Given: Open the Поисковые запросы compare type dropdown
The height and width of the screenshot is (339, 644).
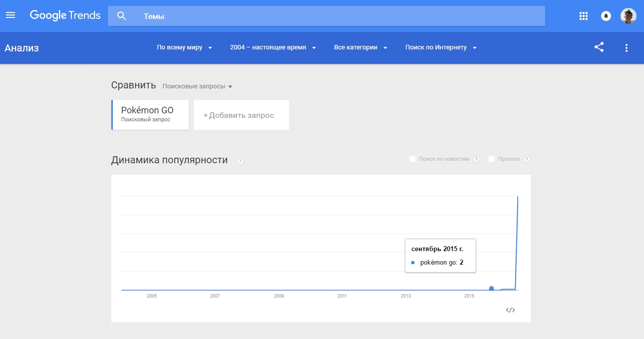Looking at the screenshot, I should coord(198,86).
